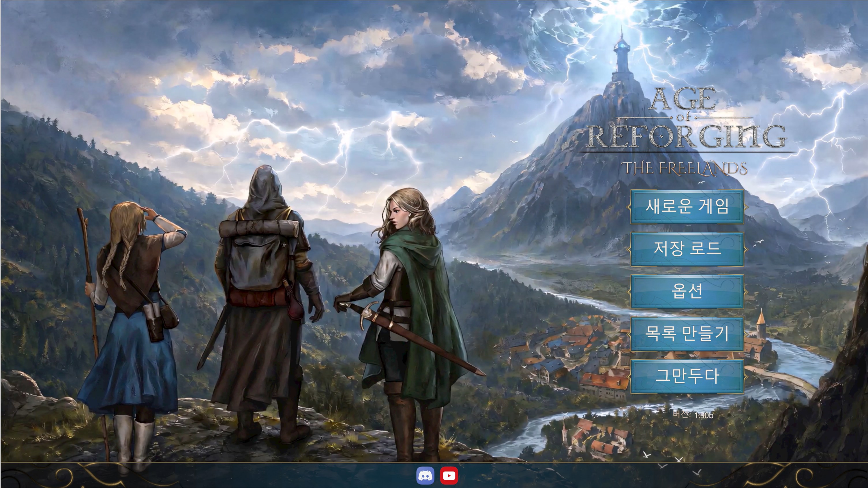Open the 옵션 settings menu
Viewport: 868px width, 488px height.
[687, 292]
